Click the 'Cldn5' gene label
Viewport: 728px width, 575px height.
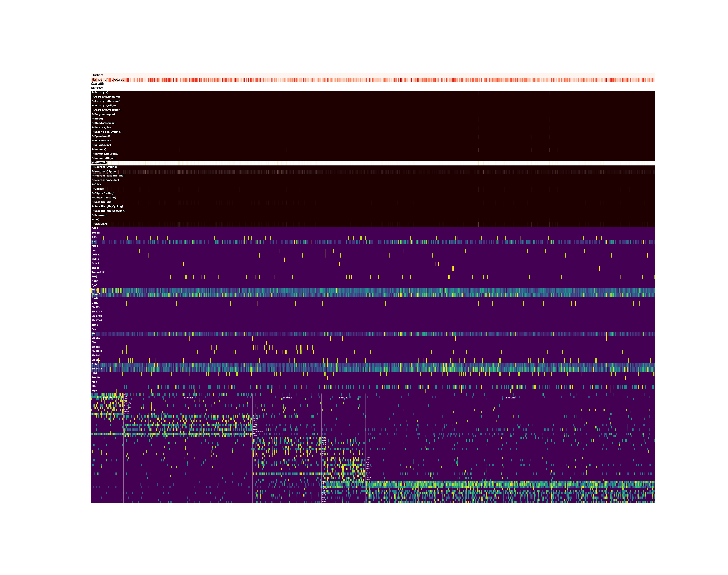tap(95, 259)
